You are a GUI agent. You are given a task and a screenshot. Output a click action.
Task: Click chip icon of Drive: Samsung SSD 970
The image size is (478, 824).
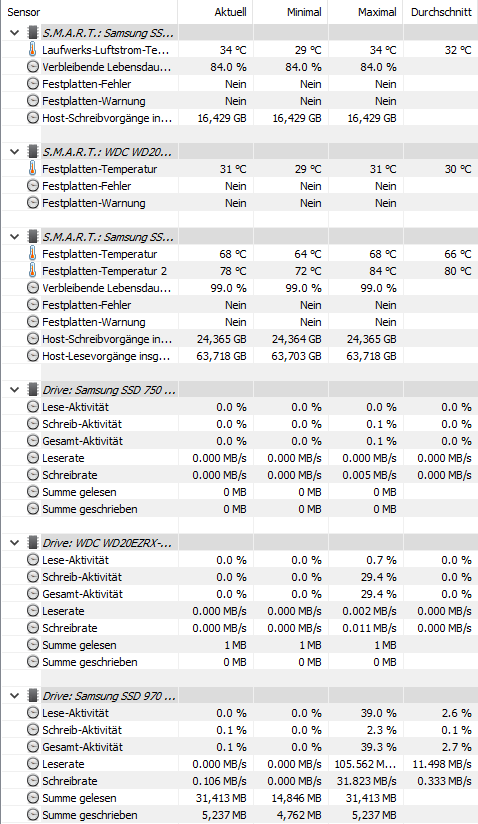[x=33, y=696]
